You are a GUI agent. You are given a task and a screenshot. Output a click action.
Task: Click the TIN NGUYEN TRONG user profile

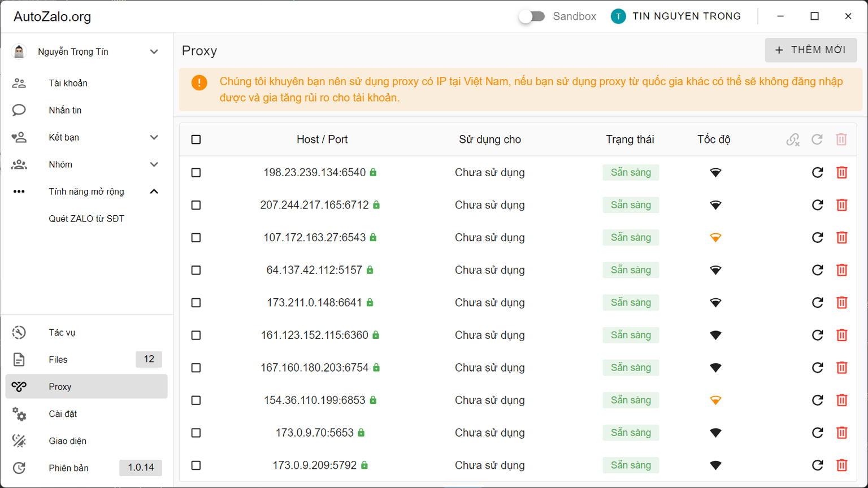point(676,16)
